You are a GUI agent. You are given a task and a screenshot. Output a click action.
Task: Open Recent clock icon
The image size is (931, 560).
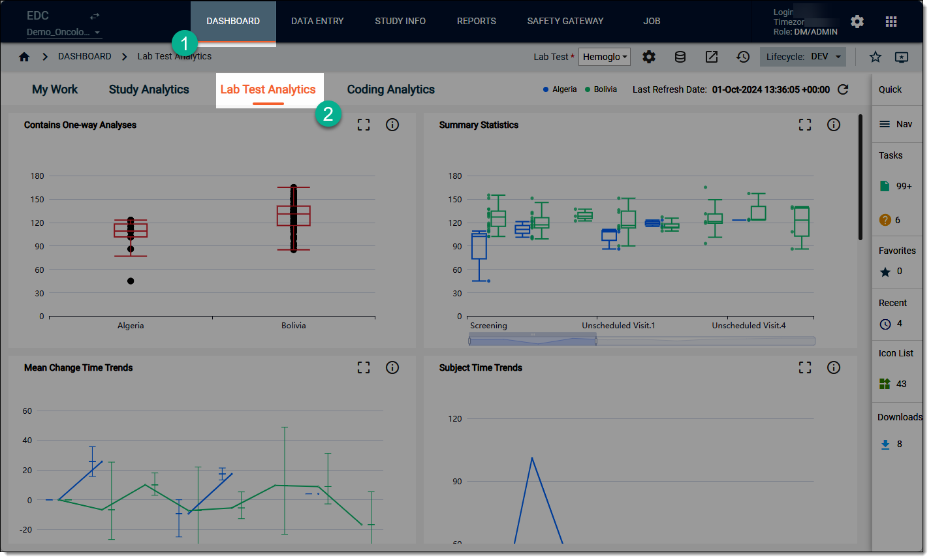point(885,324)
